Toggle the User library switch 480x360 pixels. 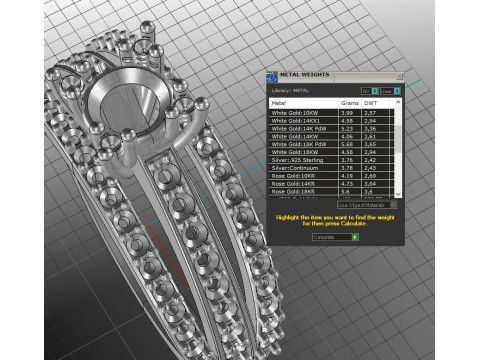(x=390, y=91)
